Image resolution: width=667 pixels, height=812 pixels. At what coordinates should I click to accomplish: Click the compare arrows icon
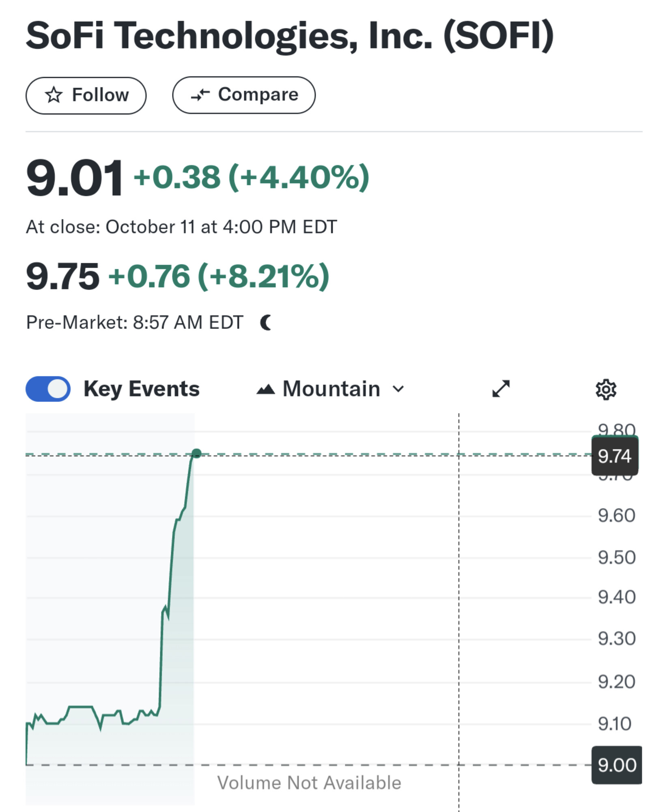(200, 95)
